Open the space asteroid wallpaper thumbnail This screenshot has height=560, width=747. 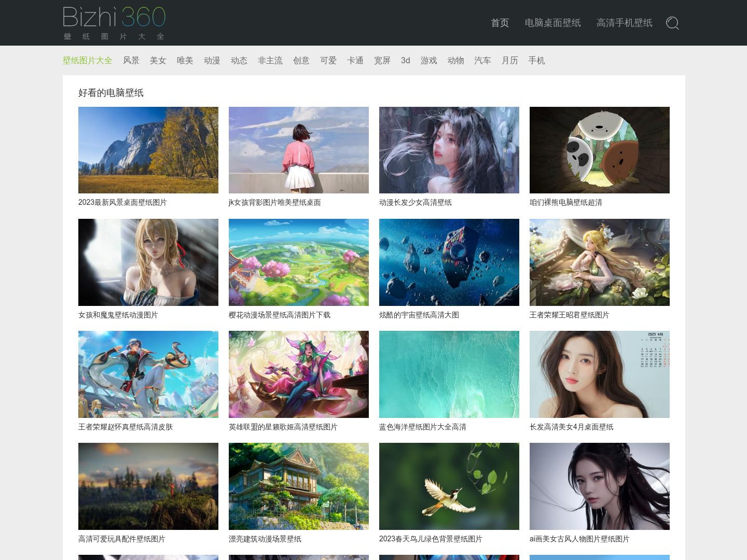pyautogui.click(x=449, y=262)
